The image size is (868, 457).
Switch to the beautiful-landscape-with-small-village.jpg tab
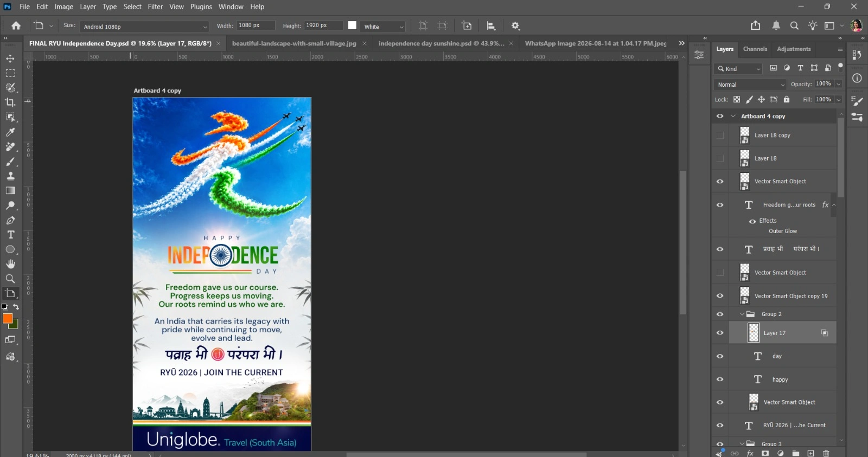[294, 43]
